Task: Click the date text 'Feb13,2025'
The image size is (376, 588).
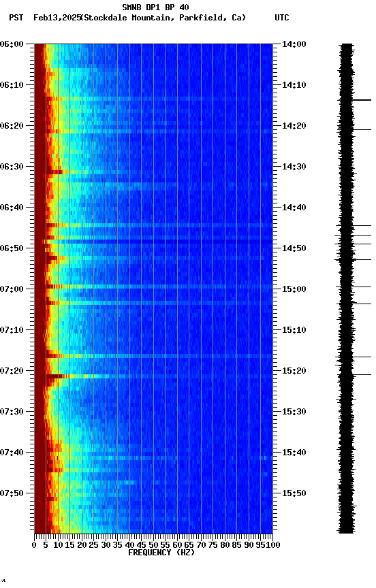Action: pyautogui.click(x=57, y=18)
